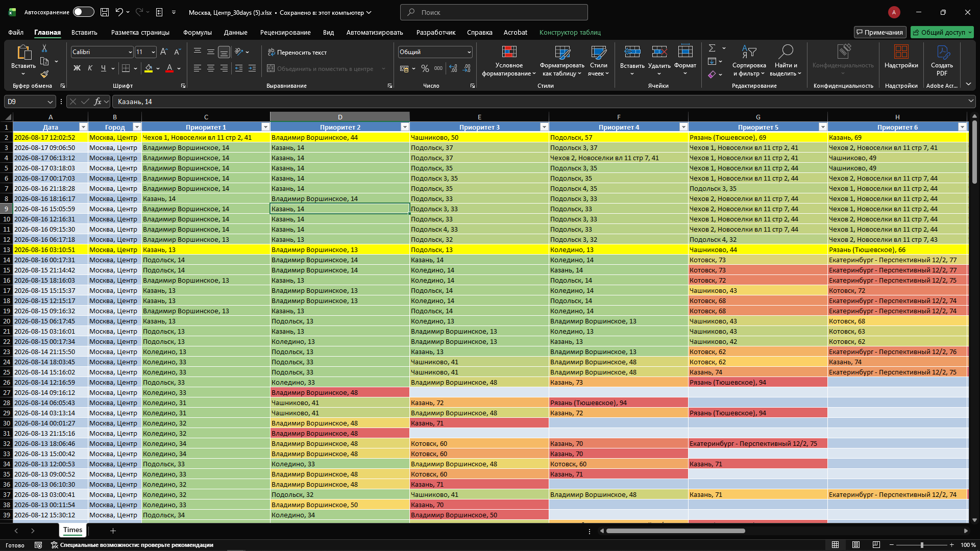Viewport: 980px width, 551px height.
Task: Open filter dropdown for Дата column
Action: tap(83, 127)
